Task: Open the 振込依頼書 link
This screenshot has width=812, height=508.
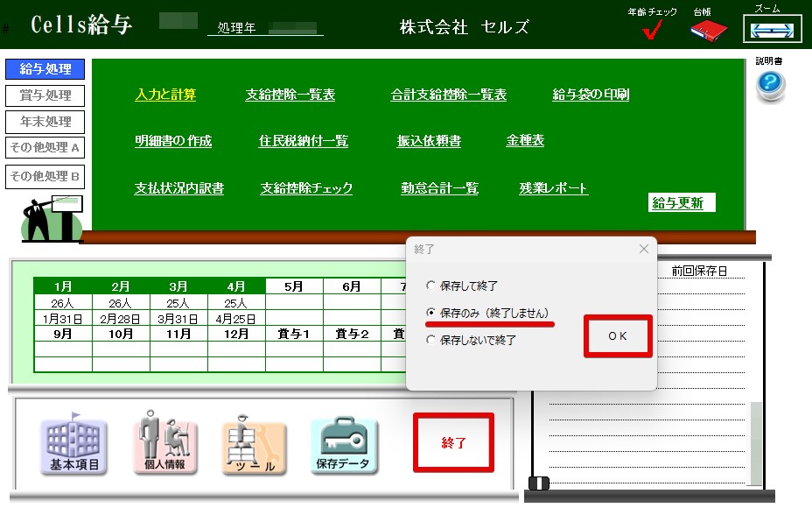Action: pyautogui.click(x=429, y=141)
